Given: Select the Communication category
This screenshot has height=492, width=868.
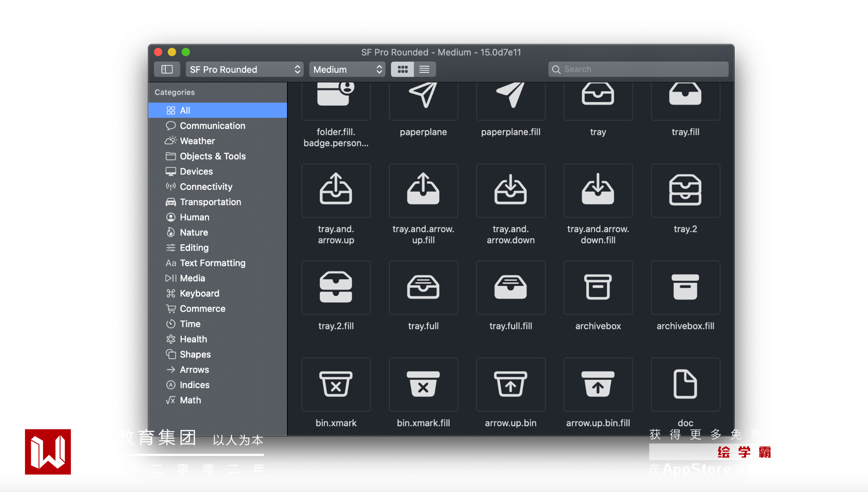Looking at the screenshot, I should 212,126.
